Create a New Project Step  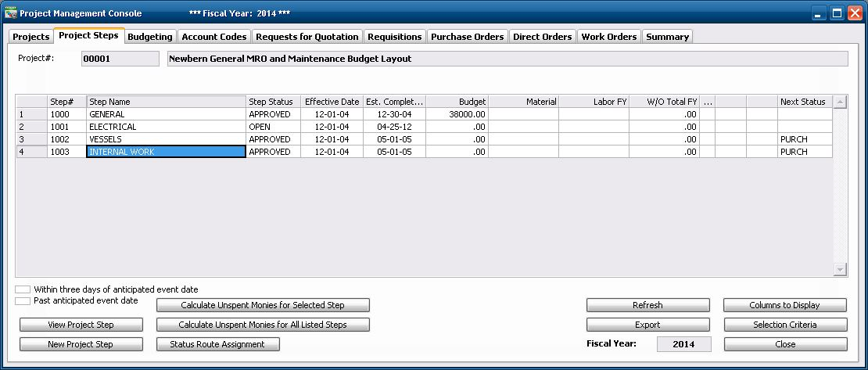(81, 344)
